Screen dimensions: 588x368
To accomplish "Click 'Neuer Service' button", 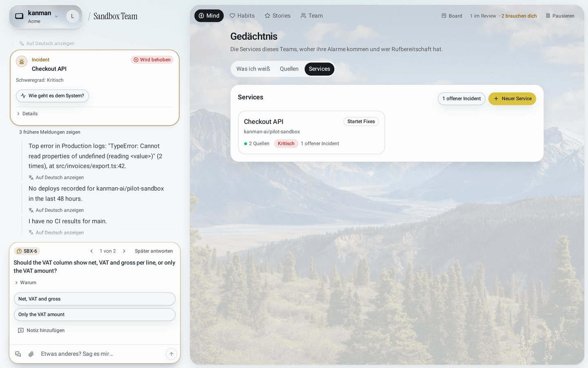I will (x=512, y=99).
